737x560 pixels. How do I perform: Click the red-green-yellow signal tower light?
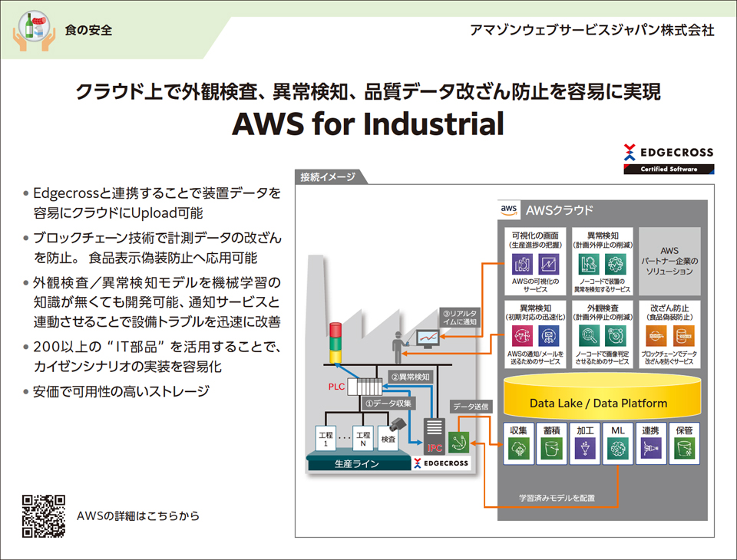tap(335, 343)
